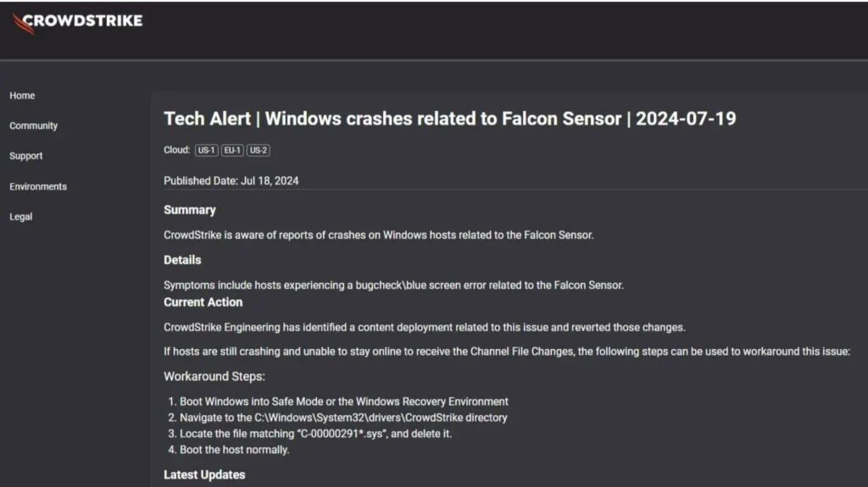Click the EU-1 cloud tag
Image resolution: width=868 pixels, height=487 pixels.
coord(232,151)
